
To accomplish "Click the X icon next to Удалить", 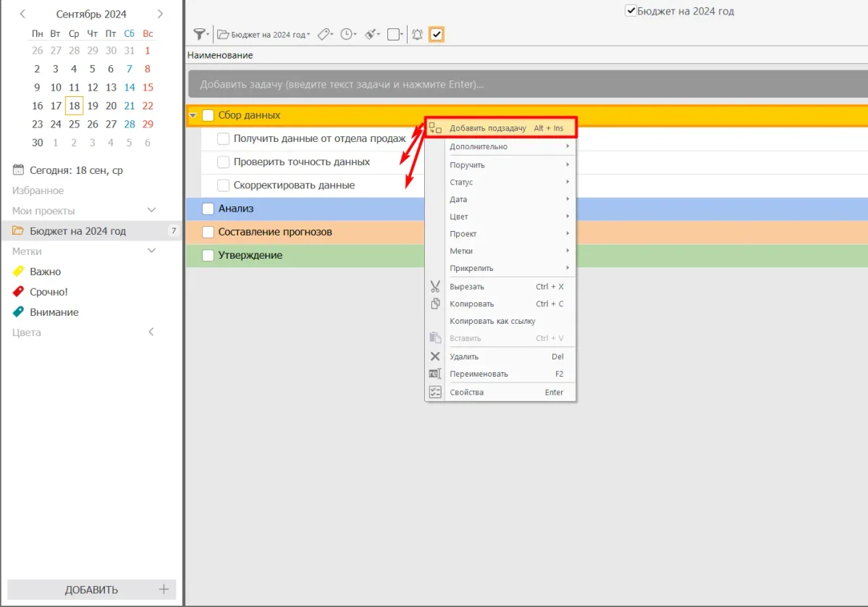I will (x=435, y=356).
